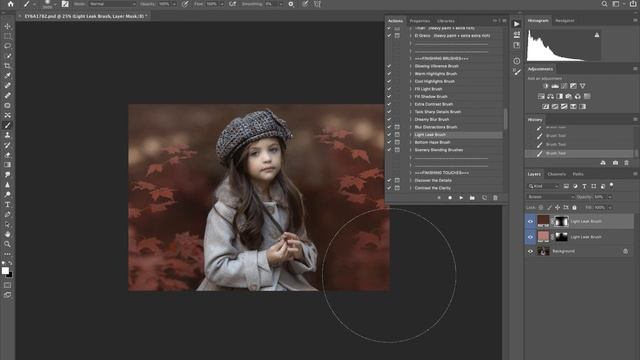Image resolution: width=640 pixels, height=360 pixels.
Task: Select the Crop tool
Action: tap(7, 66)
